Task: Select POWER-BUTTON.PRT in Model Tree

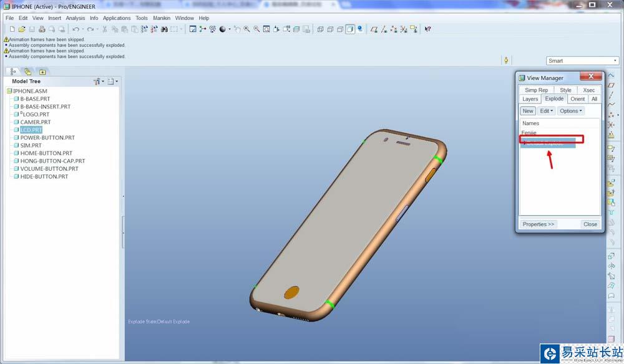Action: (47, 138)
